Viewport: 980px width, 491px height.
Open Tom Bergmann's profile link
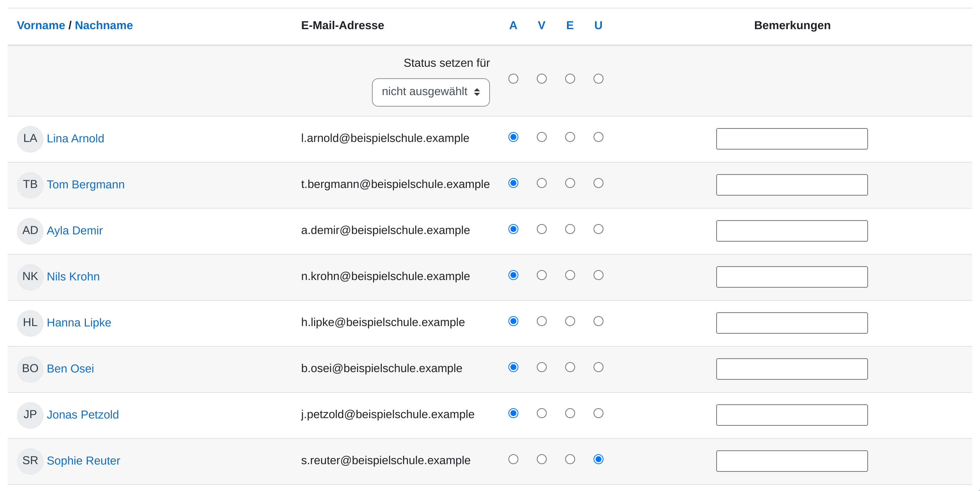86,185
